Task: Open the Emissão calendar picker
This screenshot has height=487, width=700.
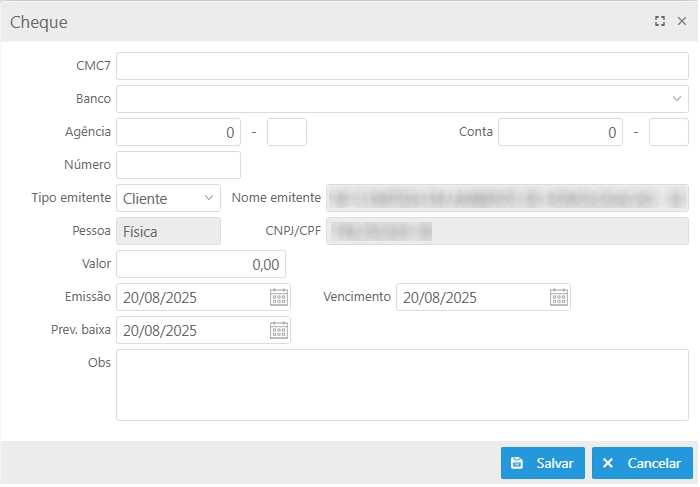Action: click(x=279, y=297)
